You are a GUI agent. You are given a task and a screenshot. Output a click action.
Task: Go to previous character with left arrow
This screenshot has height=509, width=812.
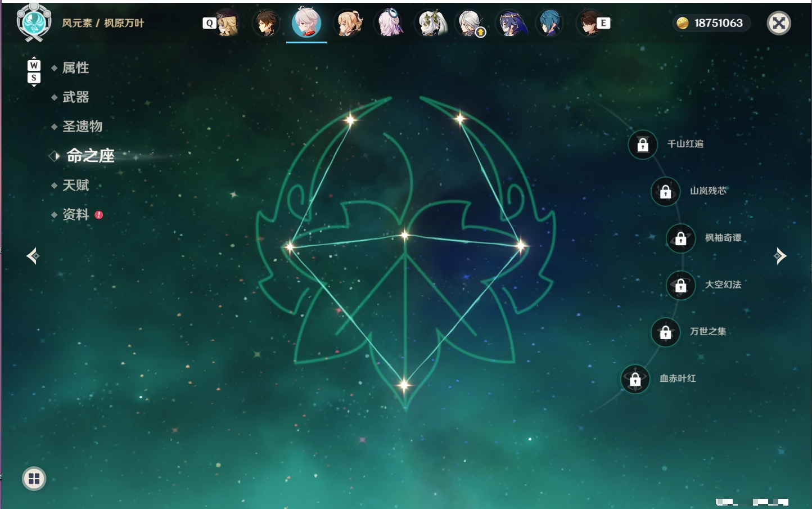[x=33, y=256]
